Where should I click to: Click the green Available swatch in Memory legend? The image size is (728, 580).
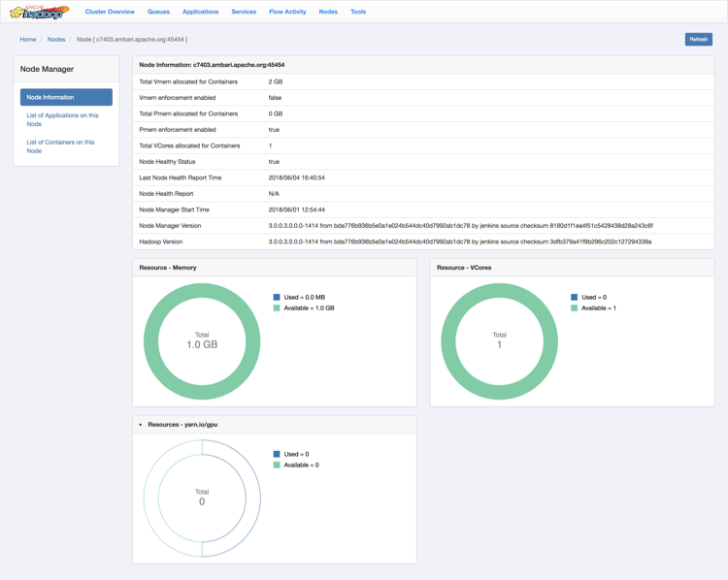coord(277,307)
